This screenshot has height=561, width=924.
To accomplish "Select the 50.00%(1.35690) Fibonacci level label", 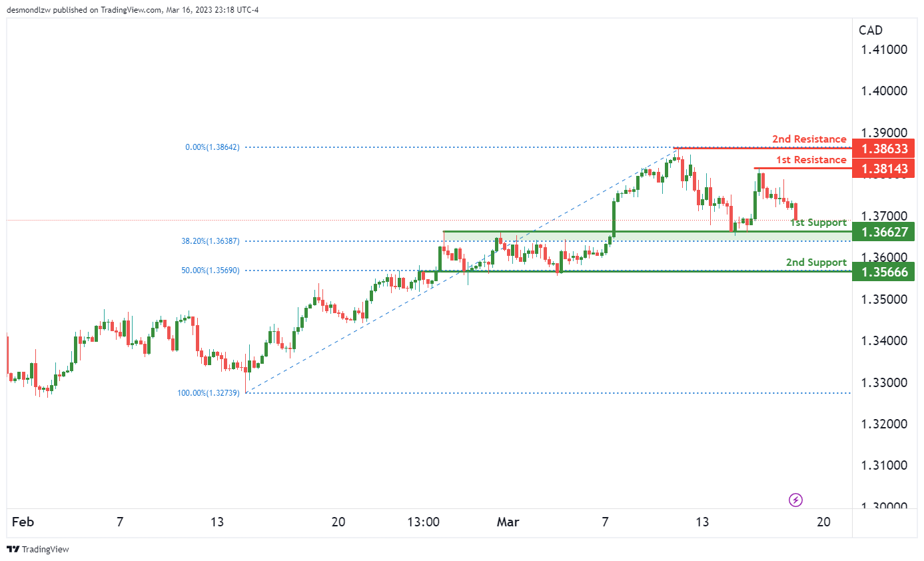I will tap(209, 271).
